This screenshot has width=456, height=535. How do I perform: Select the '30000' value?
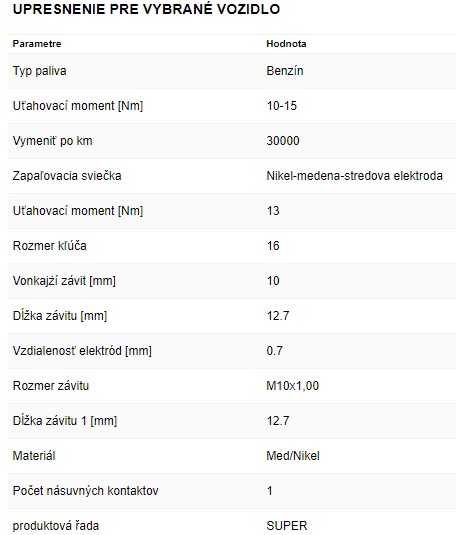coord(283,141)
